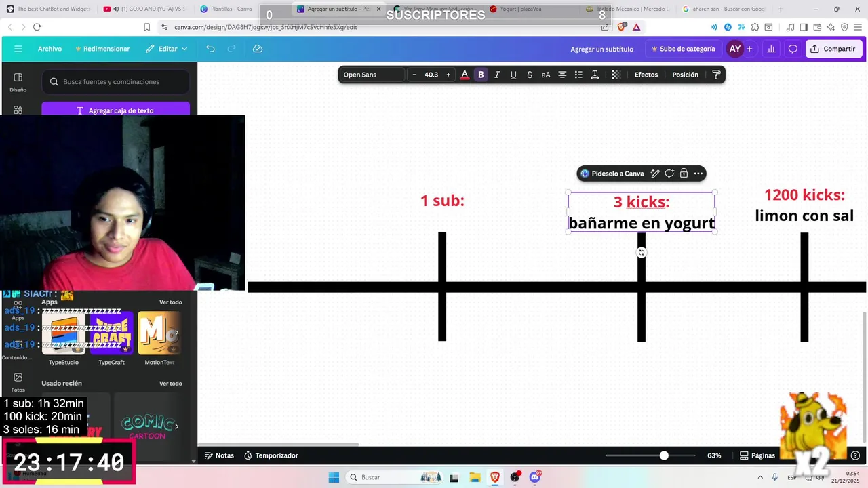Open the three-dot more options menu
The height and width of the screenshot is (488, 868).
(x=698, y=174)
